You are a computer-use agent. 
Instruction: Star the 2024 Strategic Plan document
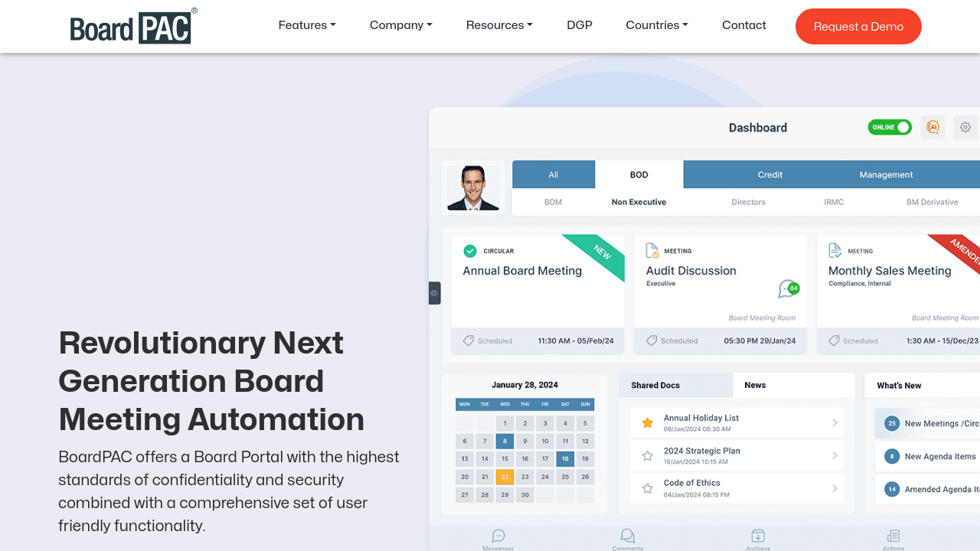tap(648, 455)
